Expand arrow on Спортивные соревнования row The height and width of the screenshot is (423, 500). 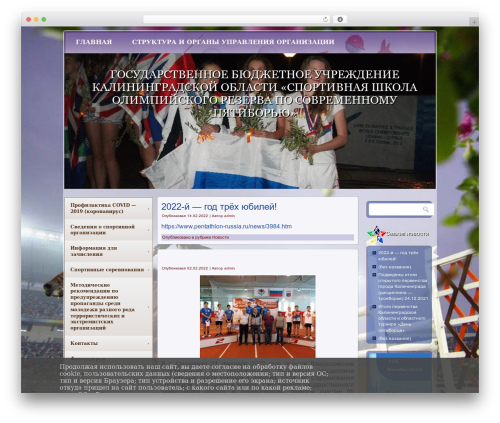148,270
